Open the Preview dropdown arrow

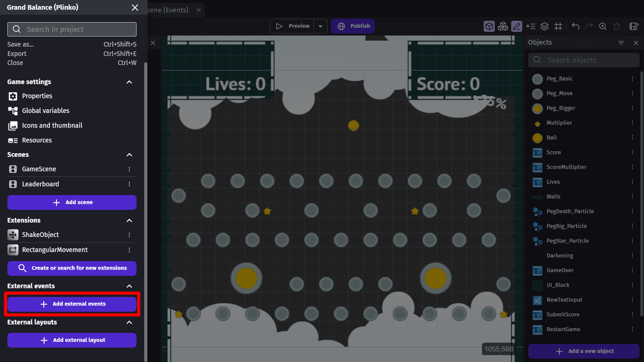(x=320, y=26)
